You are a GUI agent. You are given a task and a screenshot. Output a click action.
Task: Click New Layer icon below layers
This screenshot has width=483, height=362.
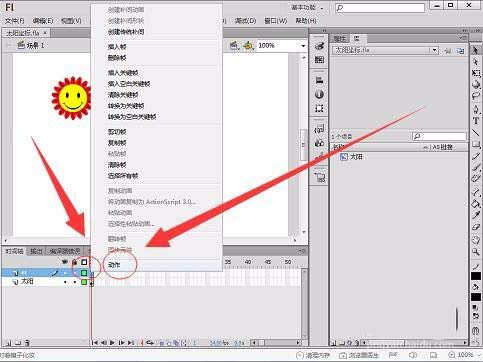pyautogui.click(x=8, y=343)
